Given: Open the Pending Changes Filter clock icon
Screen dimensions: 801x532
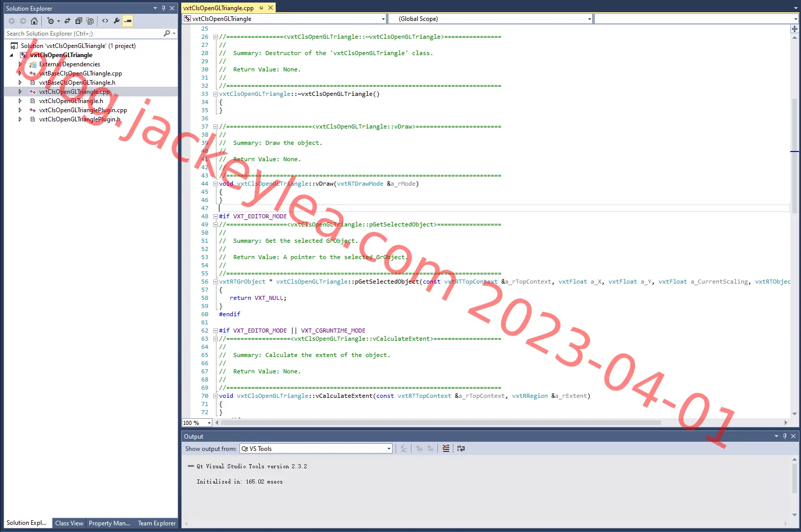Looking at the screenshot, I should pos(51,21).
